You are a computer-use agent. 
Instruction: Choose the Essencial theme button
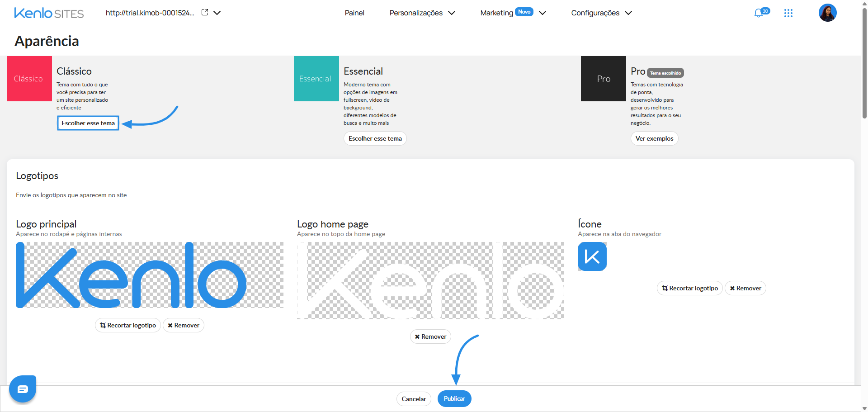(375, 138)
